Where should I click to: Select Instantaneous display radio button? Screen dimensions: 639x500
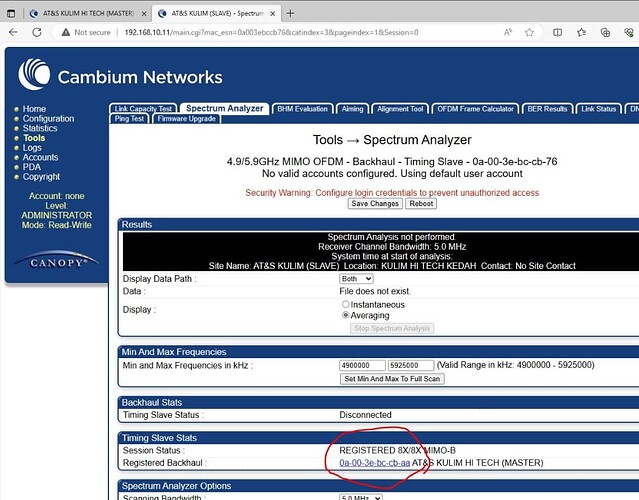(346, 304)
